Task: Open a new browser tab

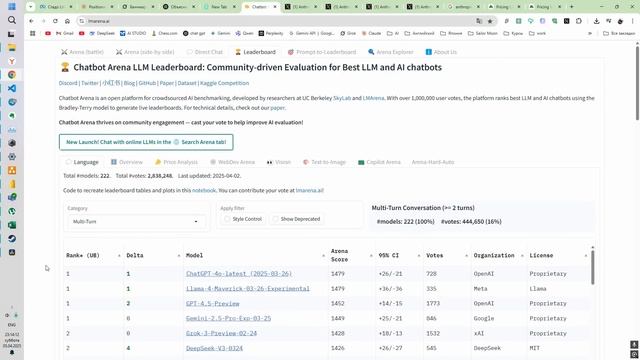Action: pyautogui.click(x=571, y=7)
